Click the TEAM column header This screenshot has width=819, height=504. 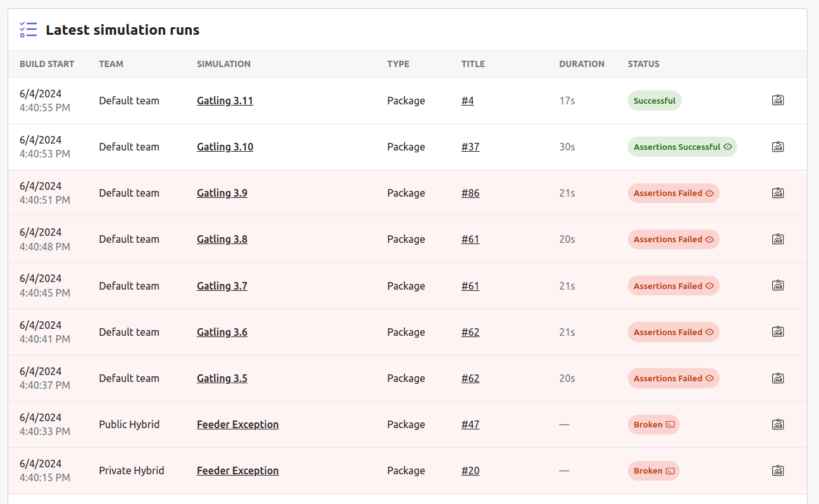click(x=111, y=64)
